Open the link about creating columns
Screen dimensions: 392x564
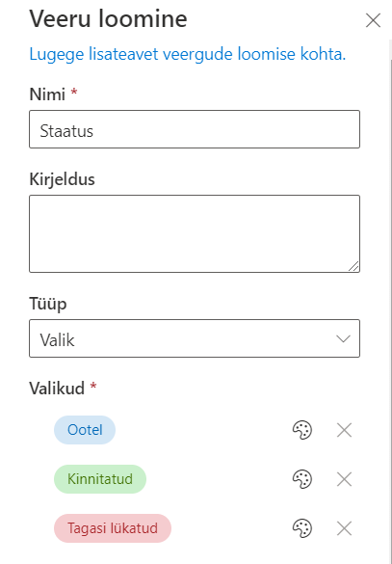pos(187,54)
